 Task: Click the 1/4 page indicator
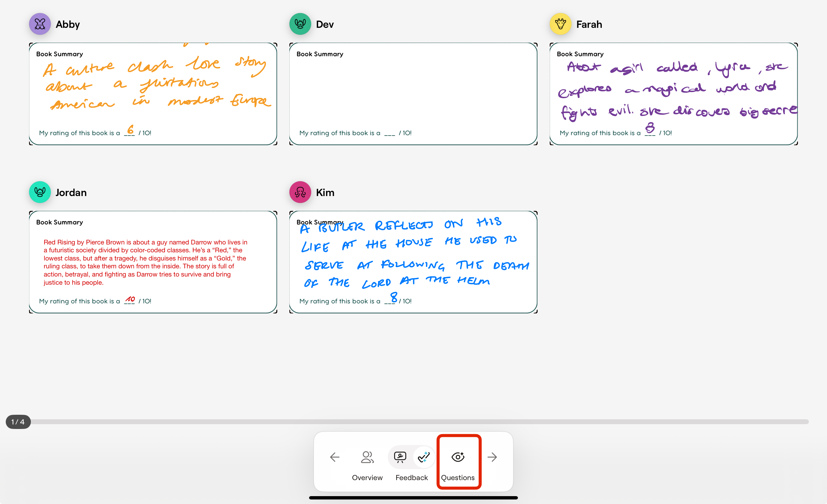tap(18, 422)
